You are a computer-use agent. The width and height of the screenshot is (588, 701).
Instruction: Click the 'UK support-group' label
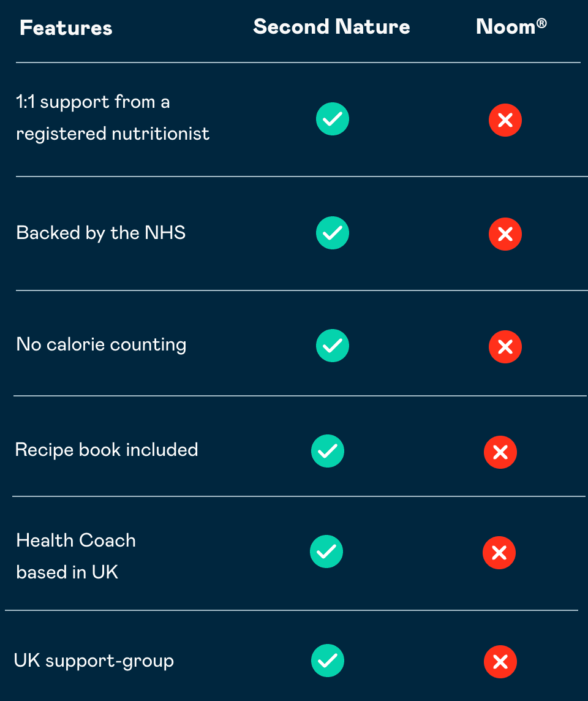coord(94,661)
